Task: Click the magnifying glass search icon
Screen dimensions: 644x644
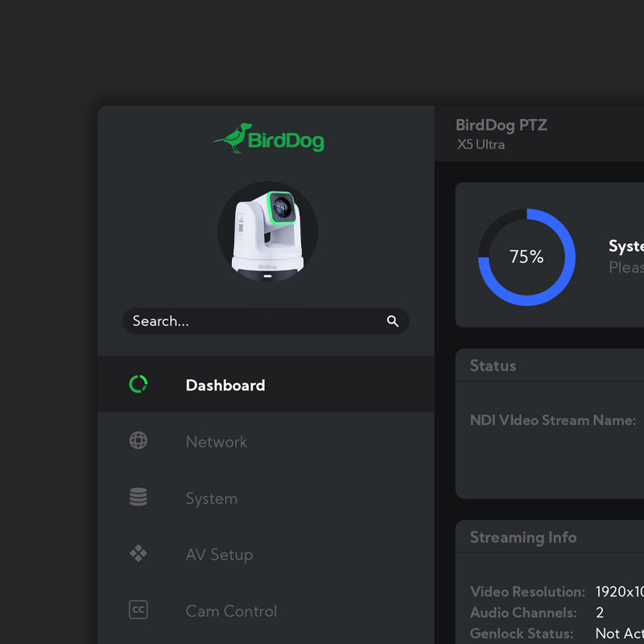Action: coord(393,321)
